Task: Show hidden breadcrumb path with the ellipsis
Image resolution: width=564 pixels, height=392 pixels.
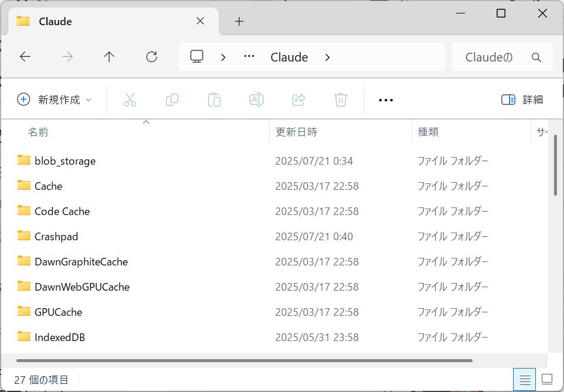Action: click(x=249, y=56)
